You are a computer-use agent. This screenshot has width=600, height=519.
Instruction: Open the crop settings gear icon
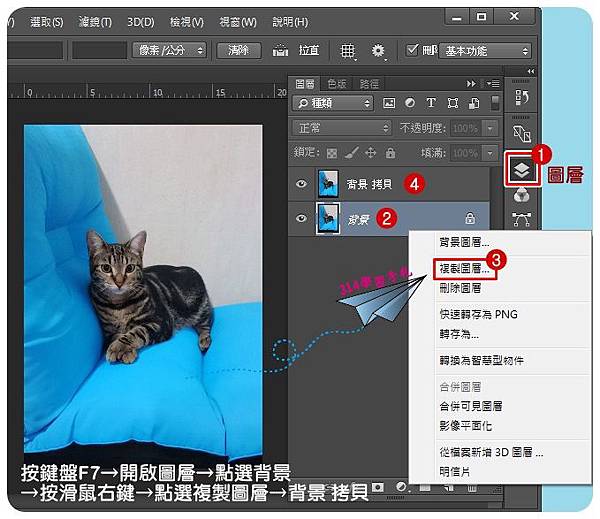[378, 51]
